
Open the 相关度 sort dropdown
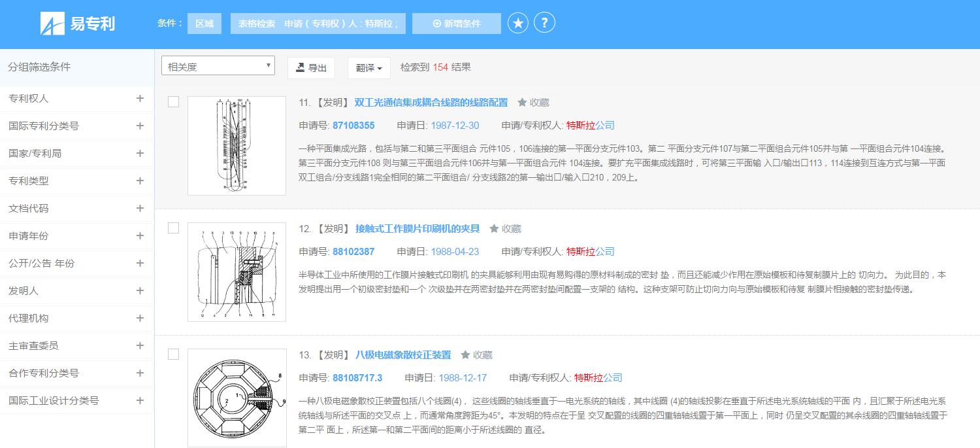[218, 66]
